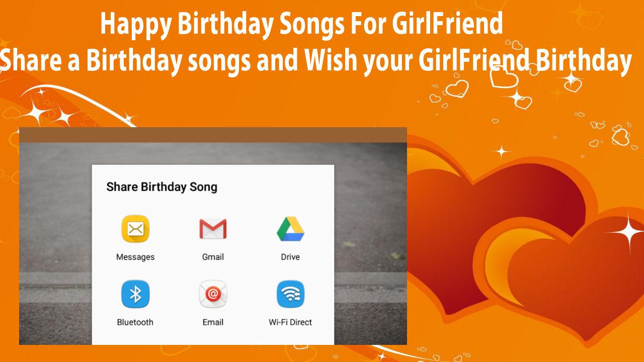Tap the red Email at-sign icon
The image size is (644, 362).
[213, 295]
